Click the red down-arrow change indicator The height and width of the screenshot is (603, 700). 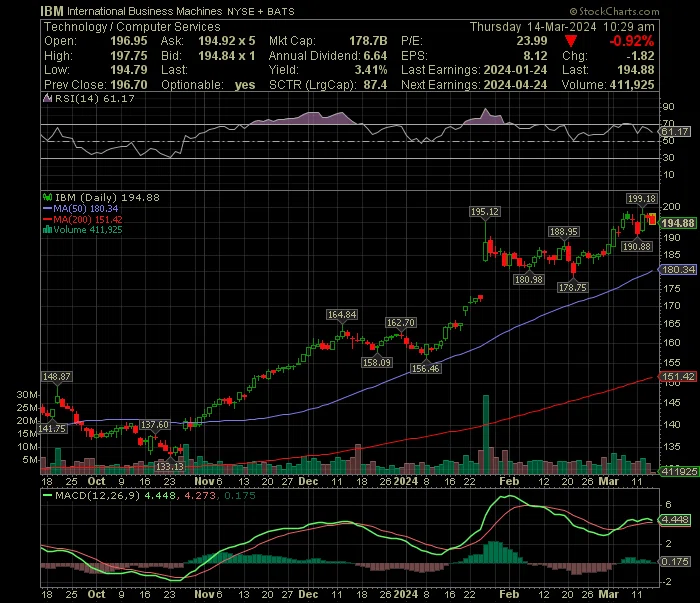click(x=571, y=41)
